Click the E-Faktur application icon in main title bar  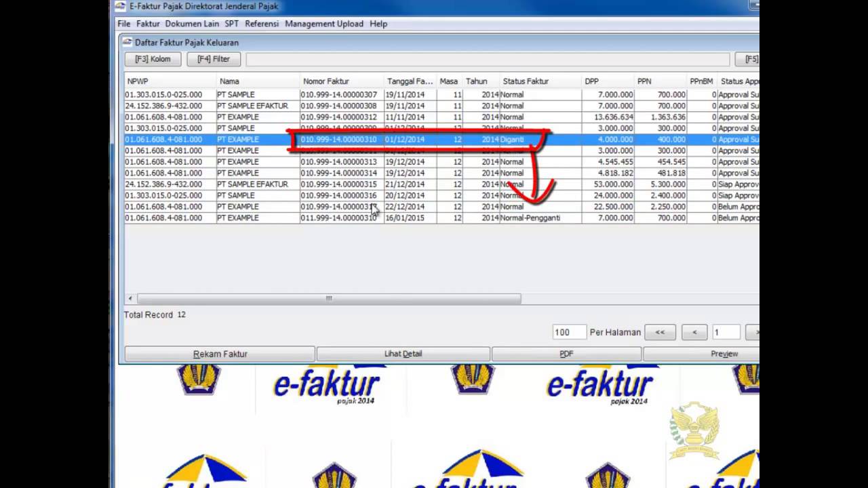(x=120, y=6)
